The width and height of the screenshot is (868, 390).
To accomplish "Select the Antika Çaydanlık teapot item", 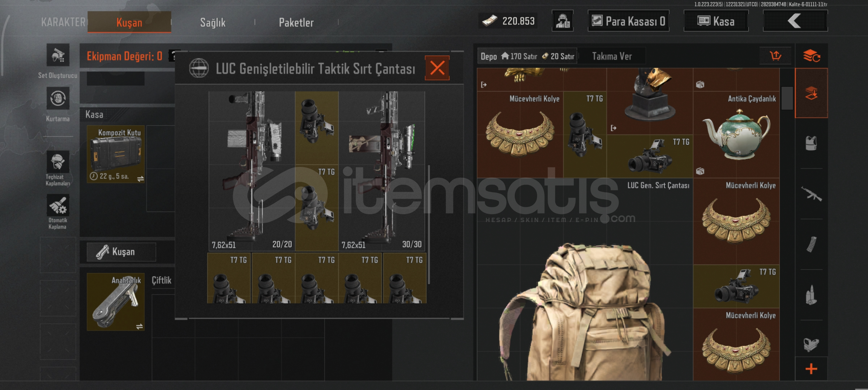I will (x=736, y=134).
